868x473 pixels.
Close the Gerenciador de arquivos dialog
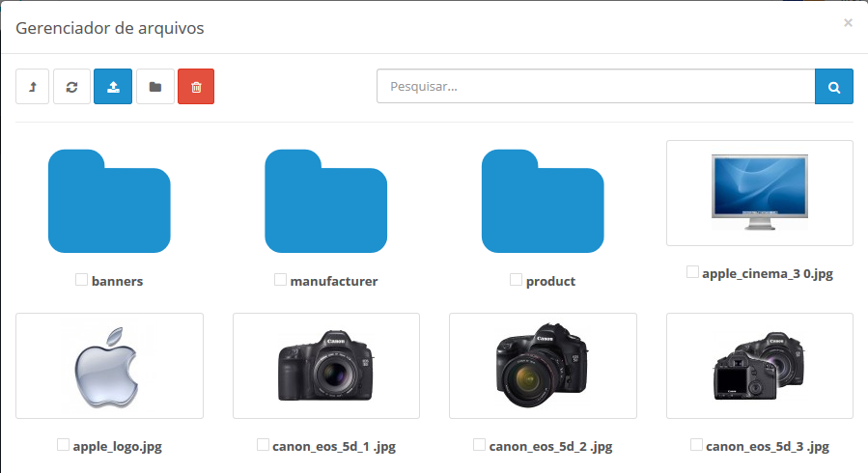tap(848, 23)
